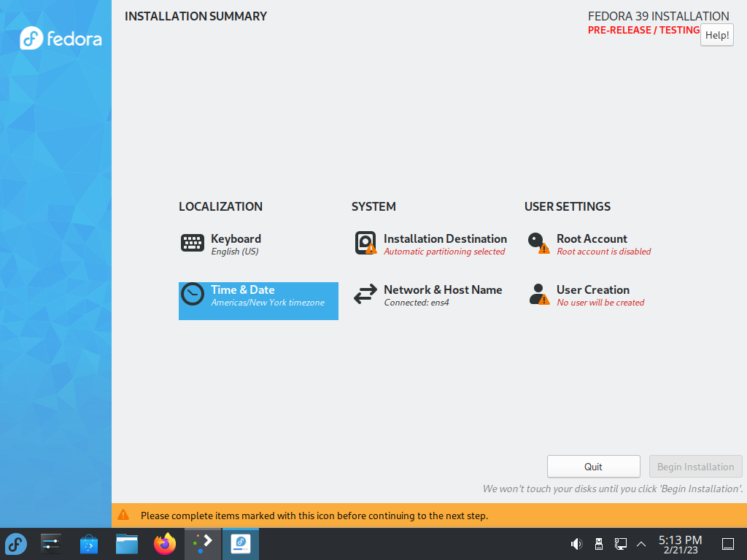This screenshot has width=747, height=560.
Task: Click the 'Automatic partitioning selected' status text
Action: (x=444, y=252)
